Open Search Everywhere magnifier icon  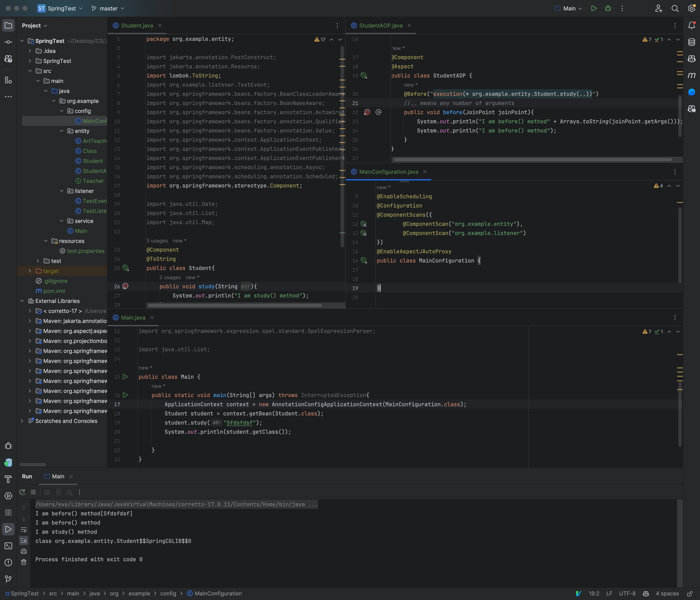[675, 9]
